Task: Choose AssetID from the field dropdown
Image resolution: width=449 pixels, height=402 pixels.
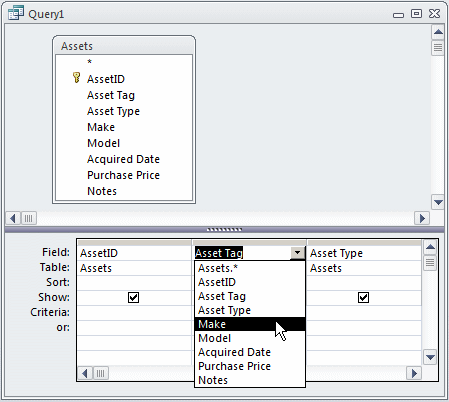Action: (x=250, y=282)
